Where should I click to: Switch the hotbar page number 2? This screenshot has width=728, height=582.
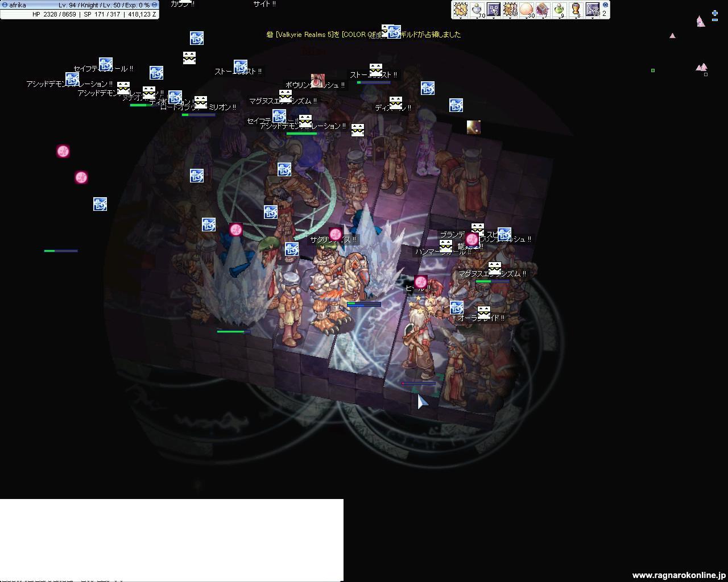pyautogui.click(x=605, y=13)
